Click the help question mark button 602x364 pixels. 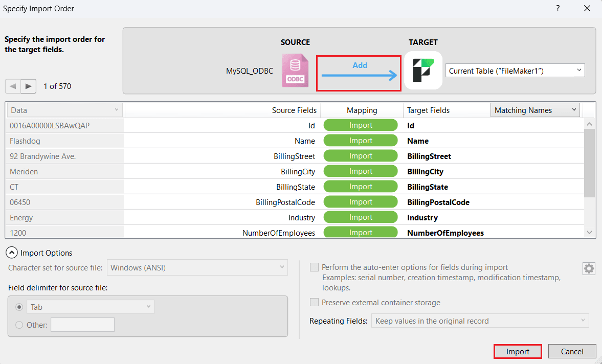[558, 8]
